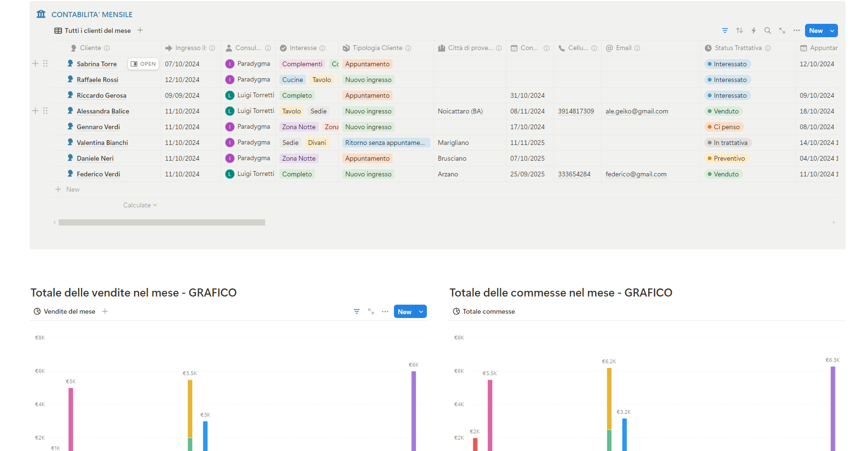The width and height of the screenshot is (868, 451).
Task: Add a new view next to Vendite del mese
Action: pos(105,311)
